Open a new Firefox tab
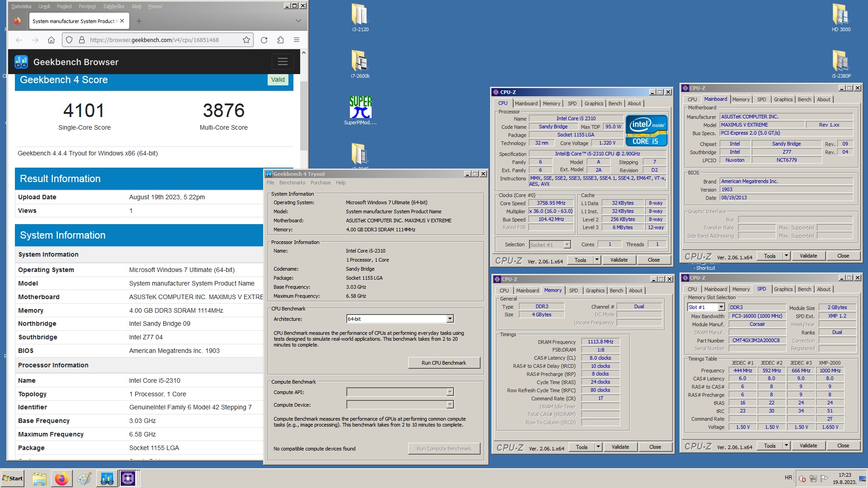The image size is (868, 488). coord(139,21)
